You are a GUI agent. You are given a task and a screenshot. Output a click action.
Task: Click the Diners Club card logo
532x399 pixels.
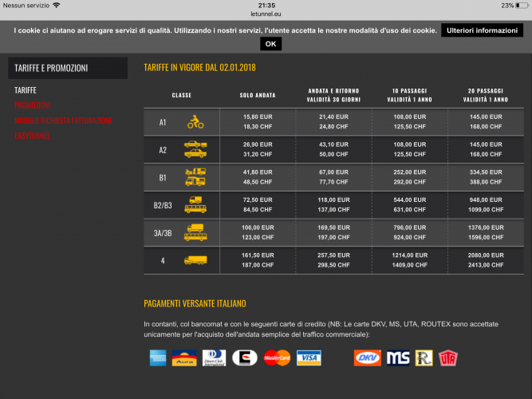pyautogui.click(x=214, y=358)
